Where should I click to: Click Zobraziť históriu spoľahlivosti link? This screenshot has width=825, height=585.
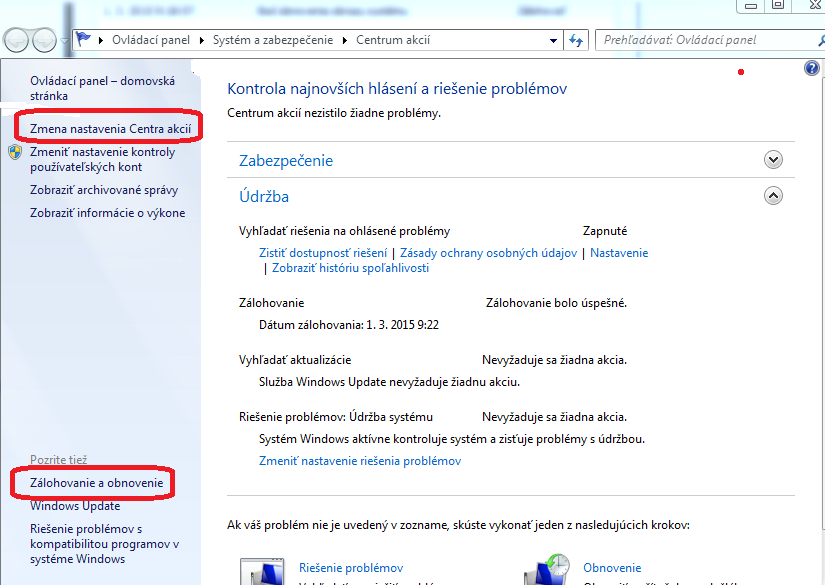[x=350, y=268]
